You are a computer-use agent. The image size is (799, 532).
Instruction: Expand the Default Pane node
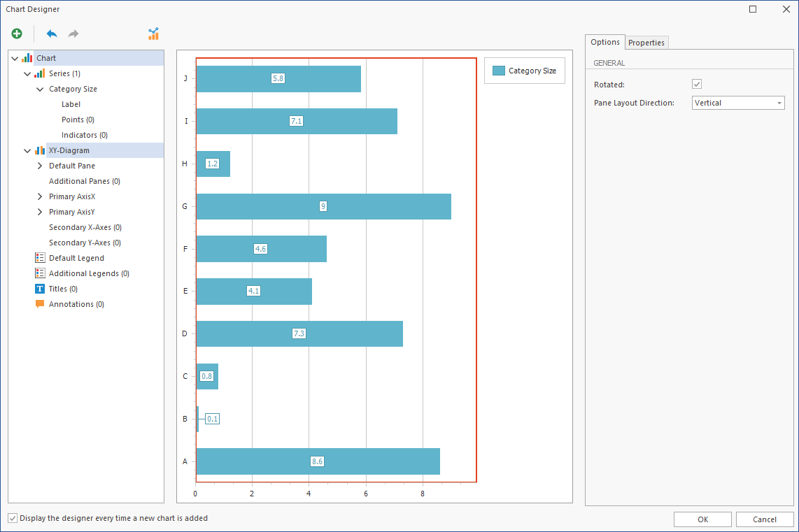(40, 166)
